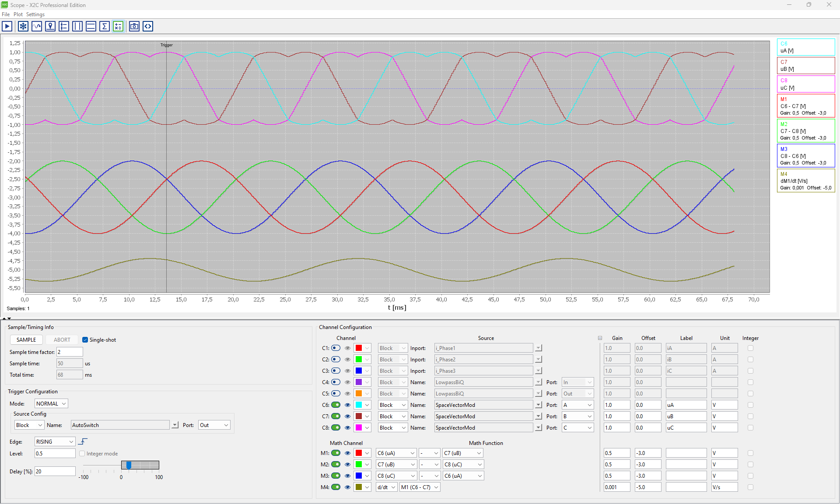Collapse the Gain/Offset columns minus icon

[600, 338]
